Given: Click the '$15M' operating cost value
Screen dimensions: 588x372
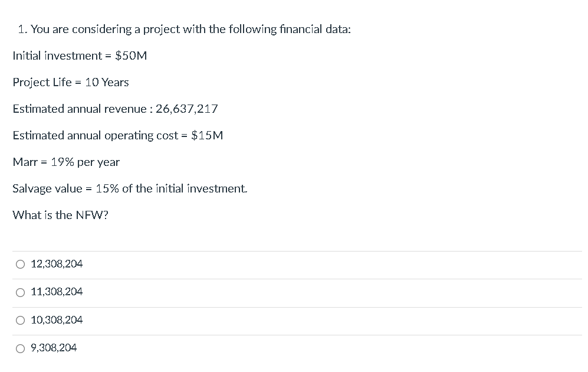Looking at the screenshot, I should 207,135.
